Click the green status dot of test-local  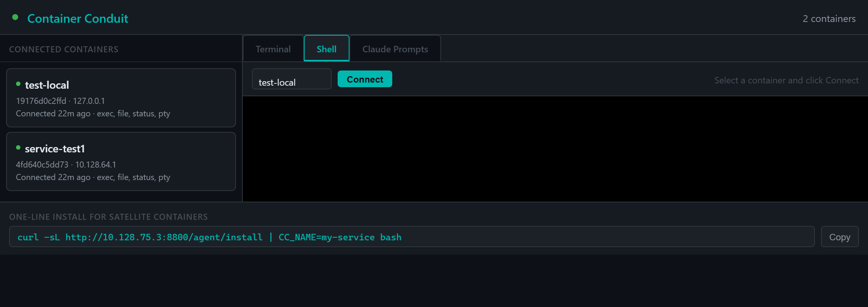[18, 84]
